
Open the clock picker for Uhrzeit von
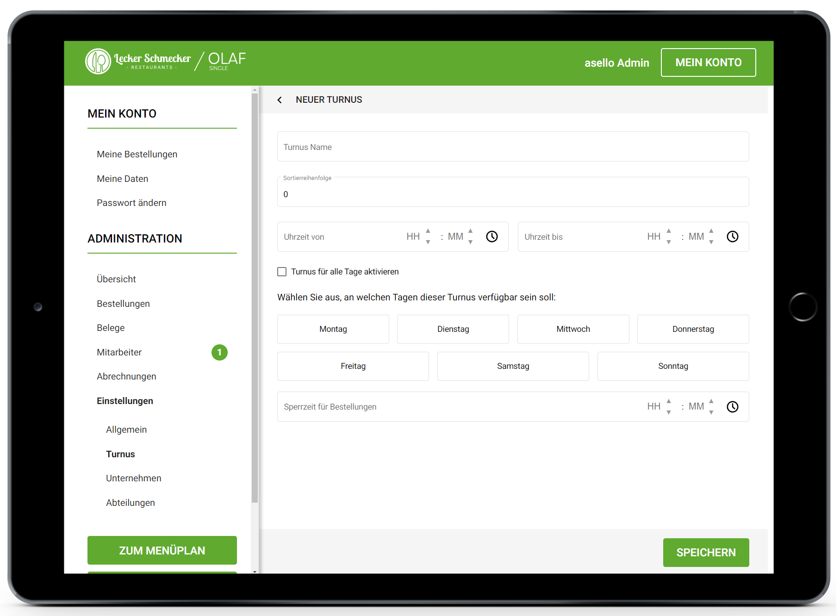click(492, 236)
